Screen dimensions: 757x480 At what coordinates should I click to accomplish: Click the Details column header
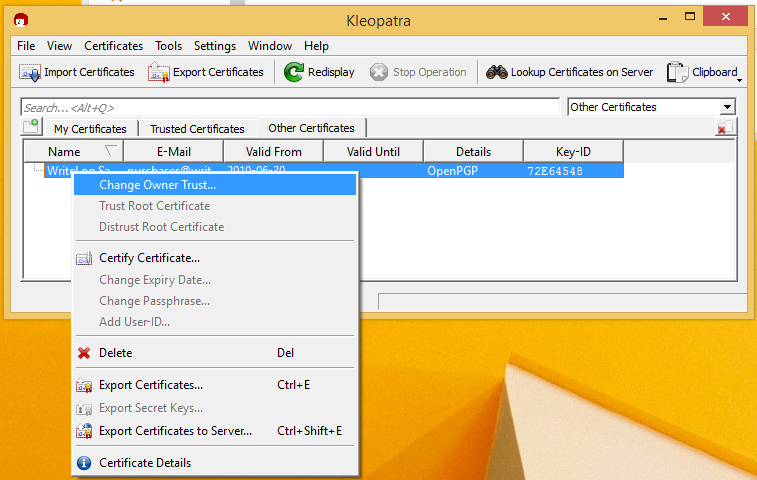click(x=474, y=152)
